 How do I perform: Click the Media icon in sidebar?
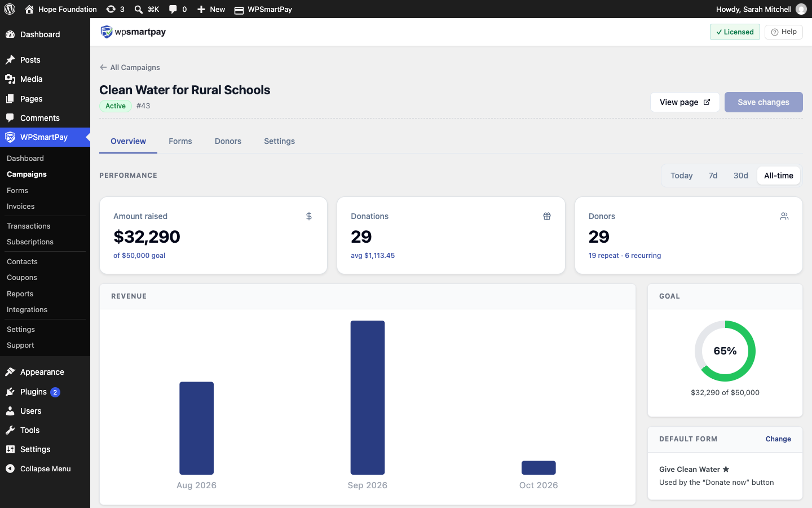pos(10,79)
